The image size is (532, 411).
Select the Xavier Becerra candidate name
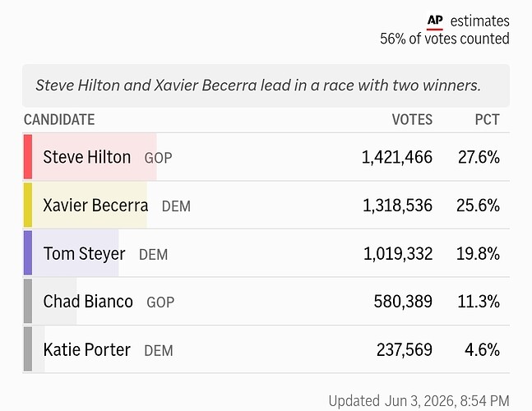[95, 205]
